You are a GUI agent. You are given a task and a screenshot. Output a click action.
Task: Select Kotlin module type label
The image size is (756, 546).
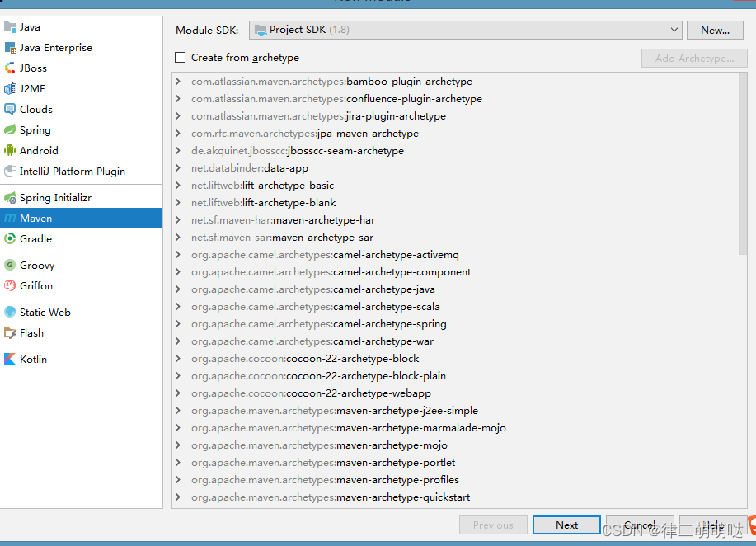coord(33,360)
